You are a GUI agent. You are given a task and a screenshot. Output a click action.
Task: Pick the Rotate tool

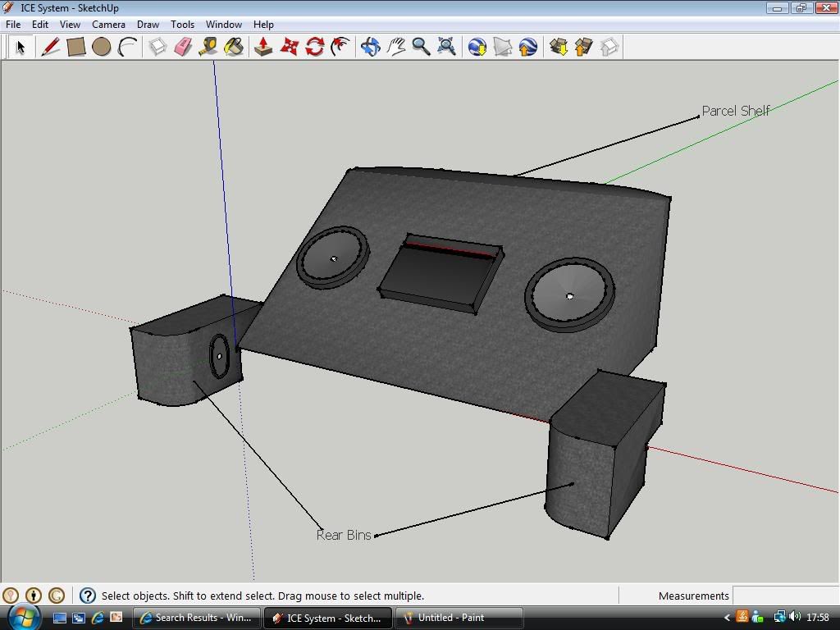coord(315,47)
